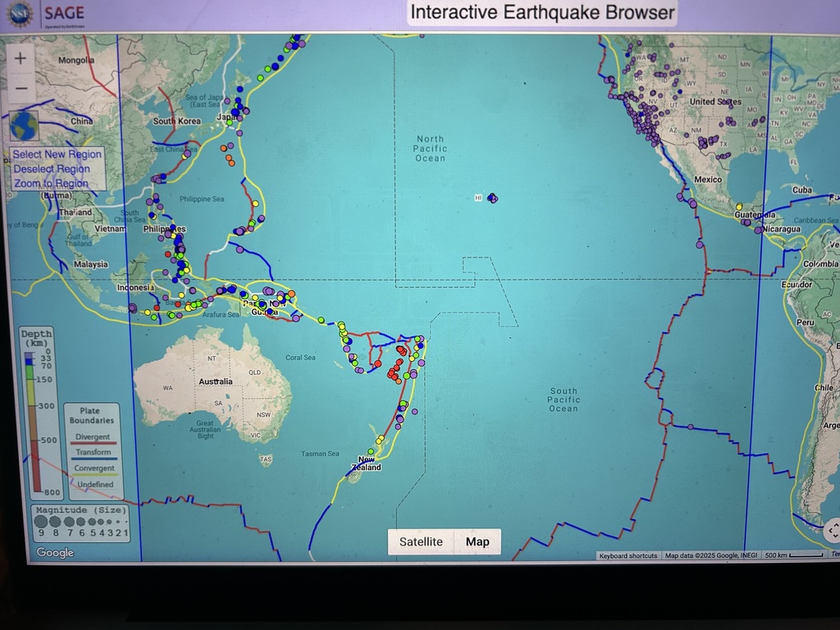
Task: Switch to Map view
Action: pos(477,541)
